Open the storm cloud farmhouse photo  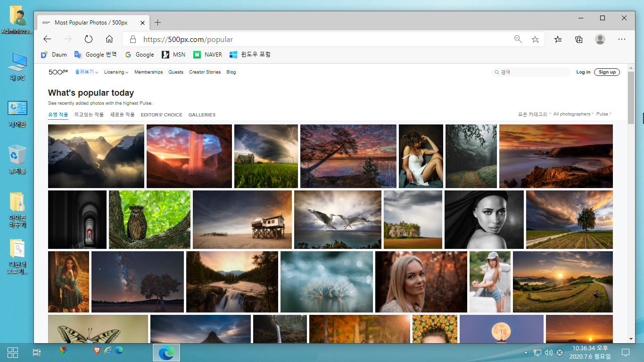pyautogui.click(x=266, y=156)
